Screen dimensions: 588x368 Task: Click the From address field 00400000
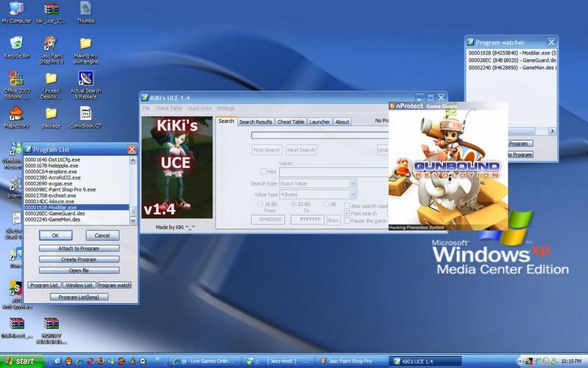pyautogui.click(x=268, y=219)
